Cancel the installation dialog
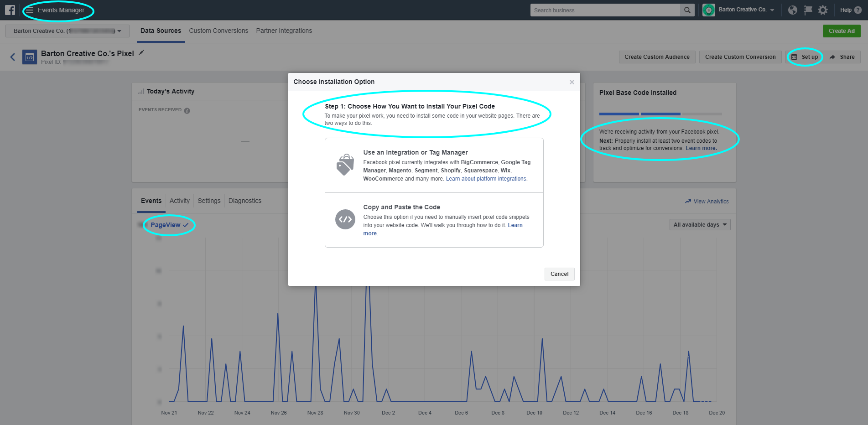Viewport: 868px width, 425px height. tap(559, 274)
